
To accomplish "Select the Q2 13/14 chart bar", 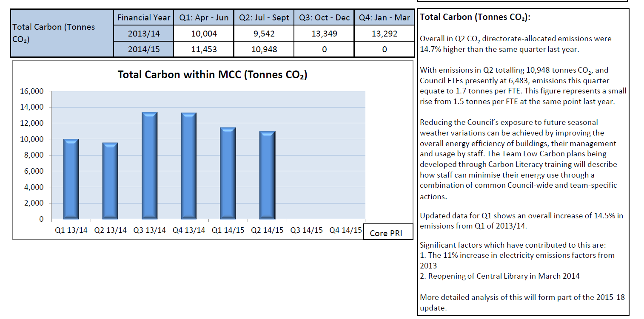I will click(x=110, y=181).
